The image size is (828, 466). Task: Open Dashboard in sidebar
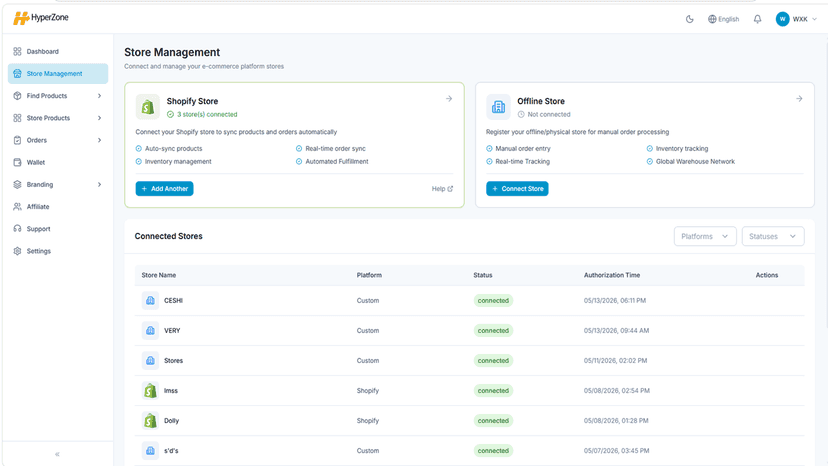click(58, 51)
